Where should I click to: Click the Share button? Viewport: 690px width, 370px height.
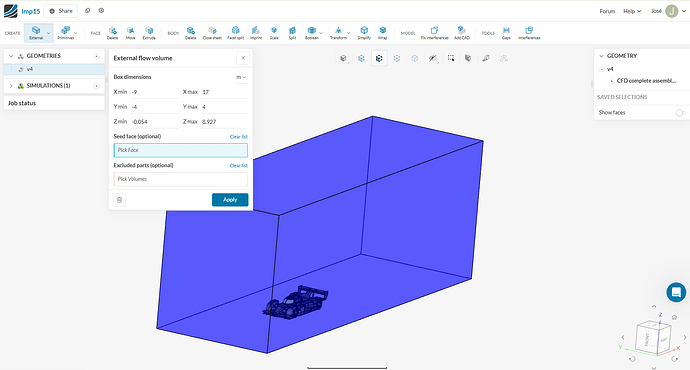pyautogui.click(x=61, y=11)
